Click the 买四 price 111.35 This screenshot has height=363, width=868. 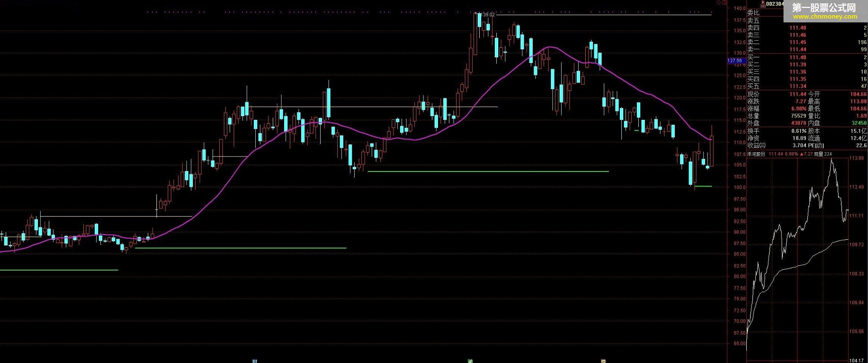point(797,79)
